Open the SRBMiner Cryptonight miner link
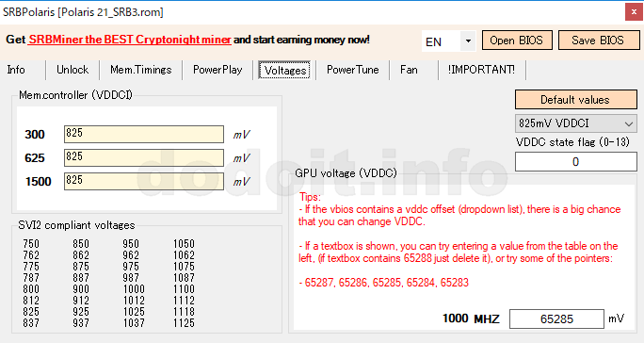The width and height of the screenshot is (644, 343). 130,40
